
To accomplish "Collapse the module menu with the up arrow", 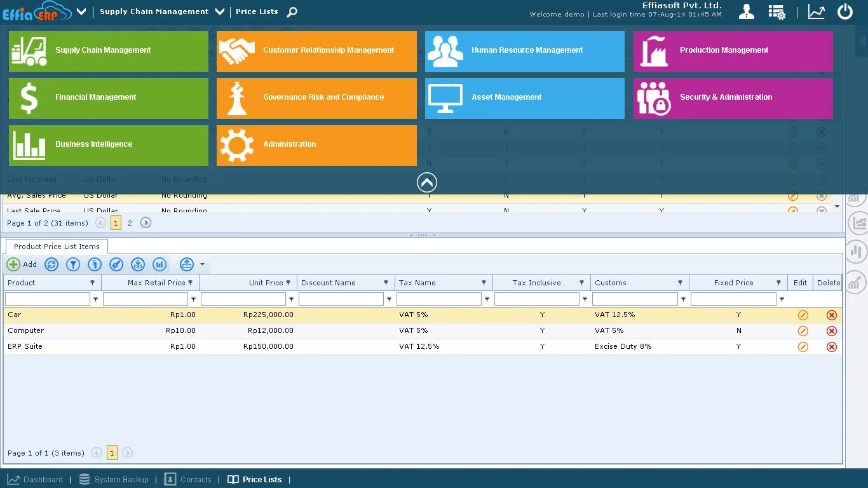I will [x=427, y=183].
